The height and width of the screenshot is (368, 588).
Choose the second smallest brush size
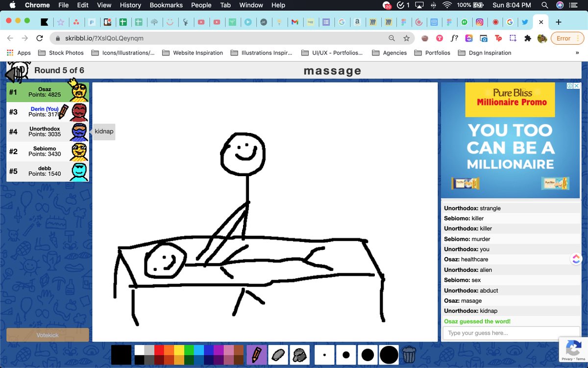pos(346,355)
